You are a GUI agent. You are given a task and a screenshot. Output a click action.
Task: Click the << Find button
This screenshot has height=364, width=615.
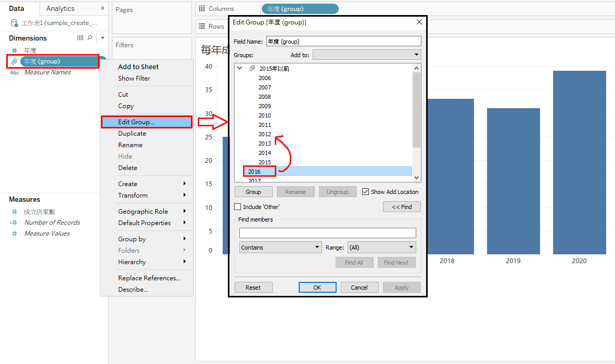(402, 206)
